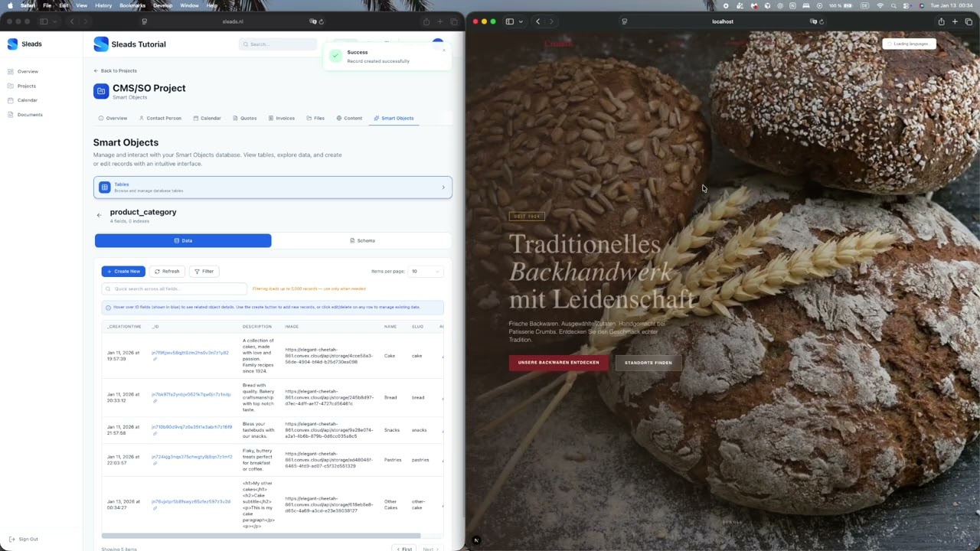Viewport: 980px width, 551px height.
Task: Select the Data view tab
Action: click(183, 240)
